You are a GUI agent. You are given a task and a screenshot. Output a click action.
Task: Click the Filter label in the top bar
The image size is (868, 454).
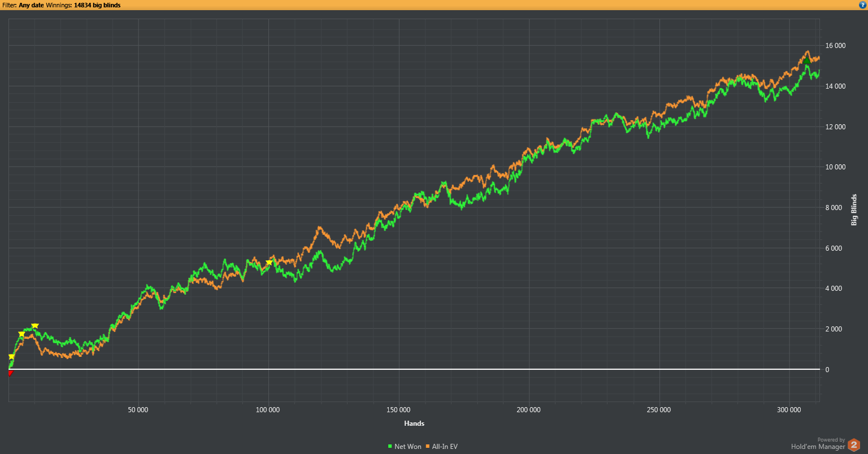[x=9, y=5]
